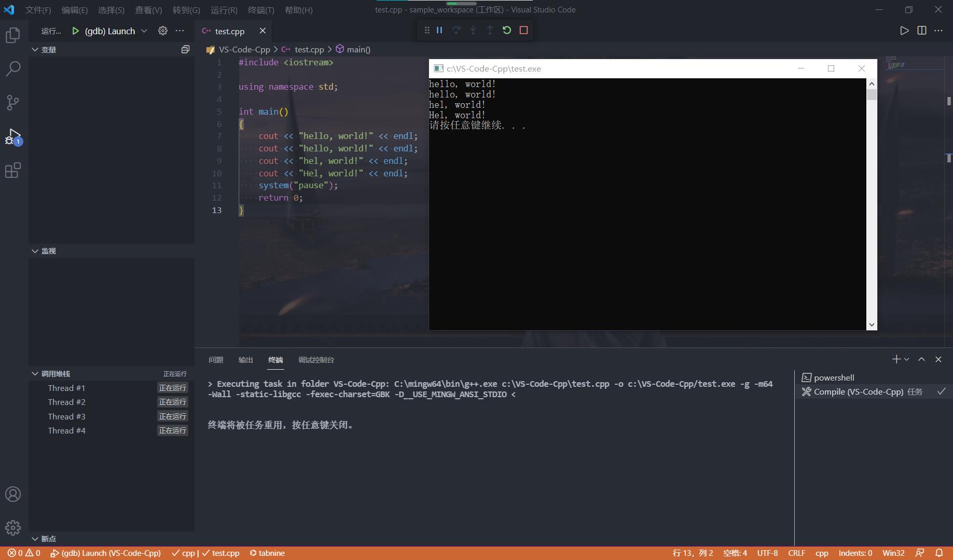Switch to 输出 panel tab
The height and width of the screenshot is (560, 953).
pos(246,360)
